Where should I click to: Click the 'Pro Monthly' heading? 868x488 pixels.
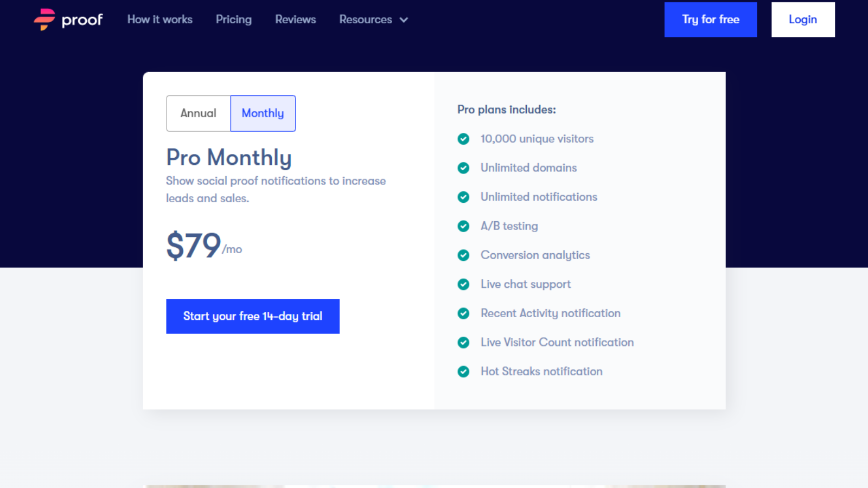coord(229,158)
